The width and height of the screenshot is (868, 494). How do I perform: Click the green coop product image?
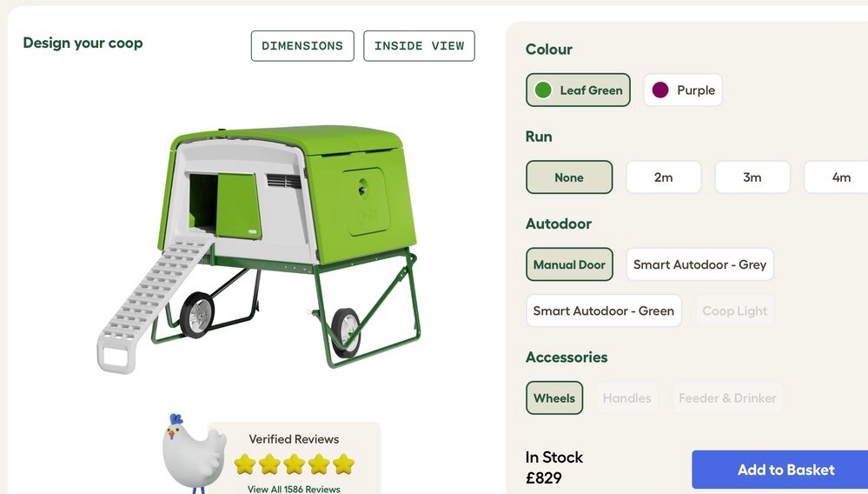tap(259, 250)
